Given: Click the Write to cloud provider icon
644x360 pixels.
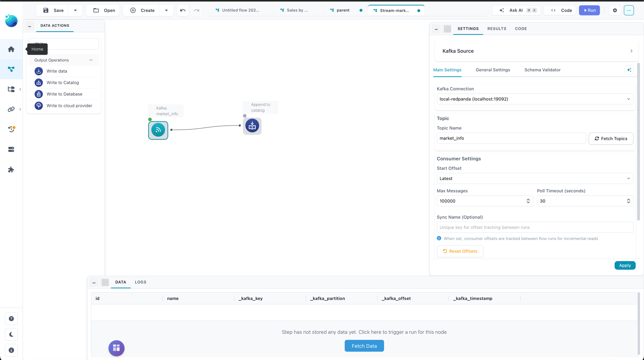Looking at the screenshot, I should pyautogui.click(x=39, y=106).
